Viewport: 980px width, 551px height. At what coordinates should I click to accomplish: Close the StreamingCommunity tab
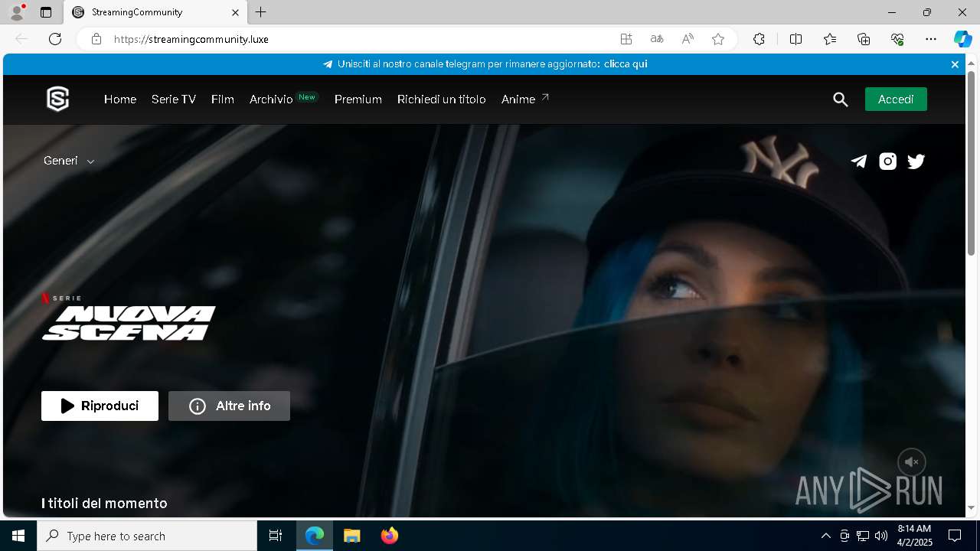coord(235,12)
